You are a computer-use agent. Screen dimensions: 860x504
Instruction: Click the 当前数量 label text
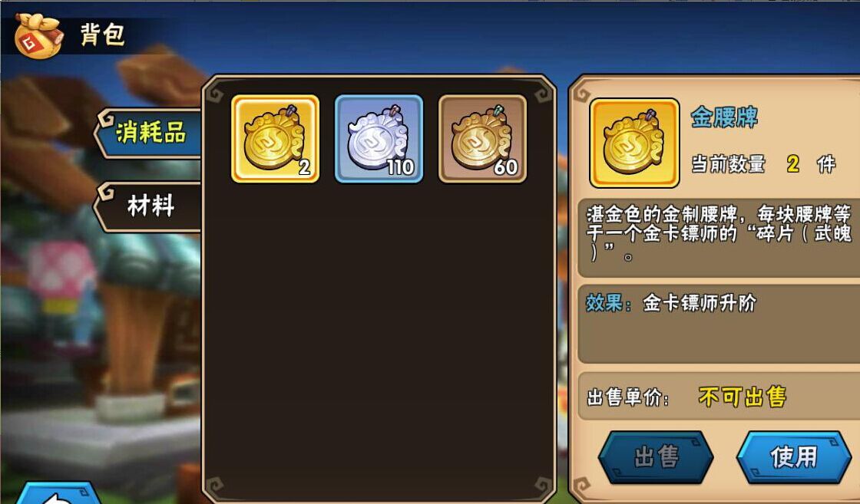pyautogui.click(x=728, y=164)
